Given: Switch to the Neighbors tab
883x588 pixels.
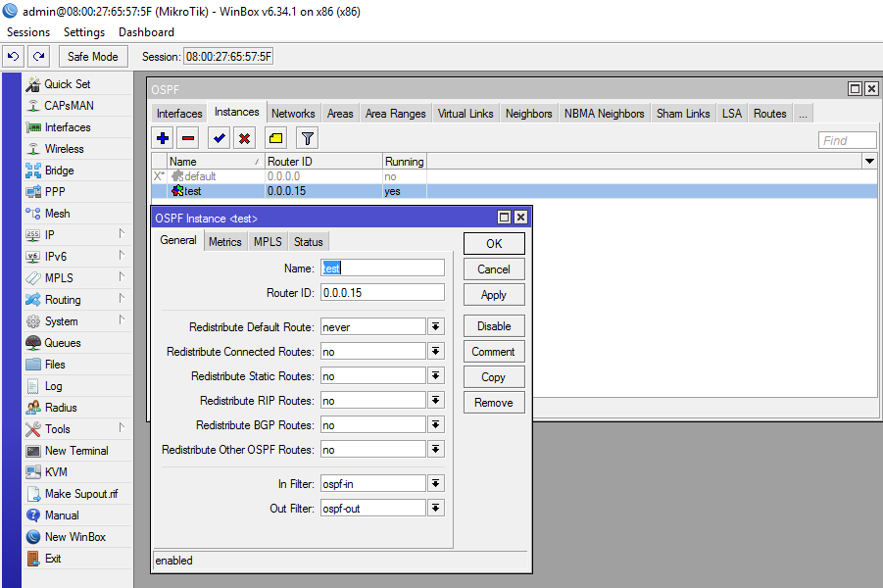Looking at the screenshot, I should [529, 114].
